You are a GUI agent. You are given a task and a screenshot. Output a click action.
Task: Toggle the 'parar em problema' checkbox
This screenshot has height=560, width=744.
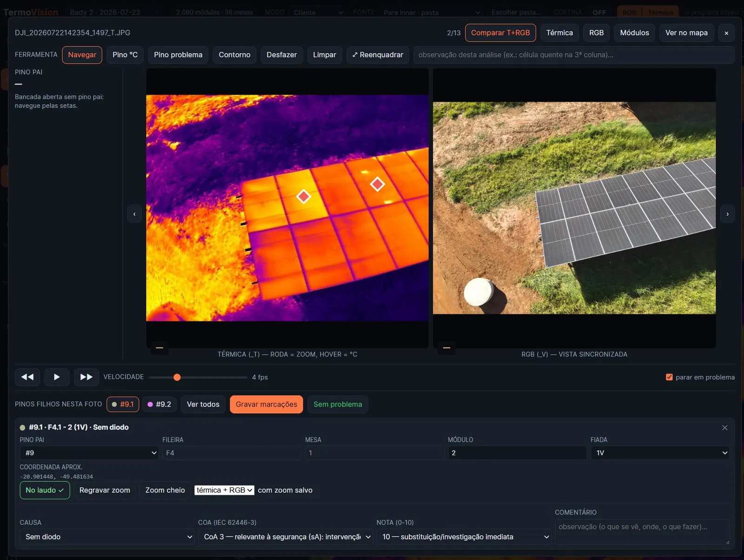(x=669, y=377)
